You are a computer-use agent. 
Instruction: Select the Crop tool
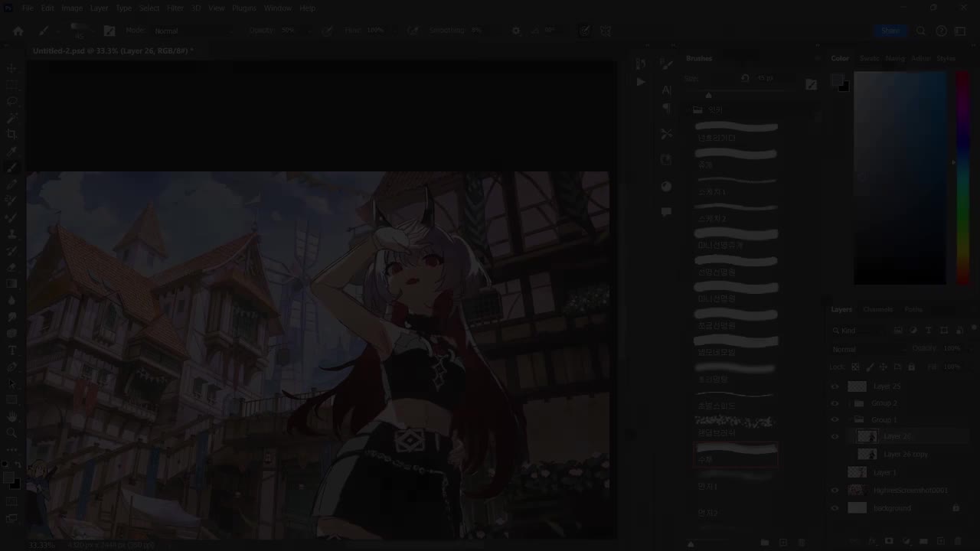coord(11,135)
